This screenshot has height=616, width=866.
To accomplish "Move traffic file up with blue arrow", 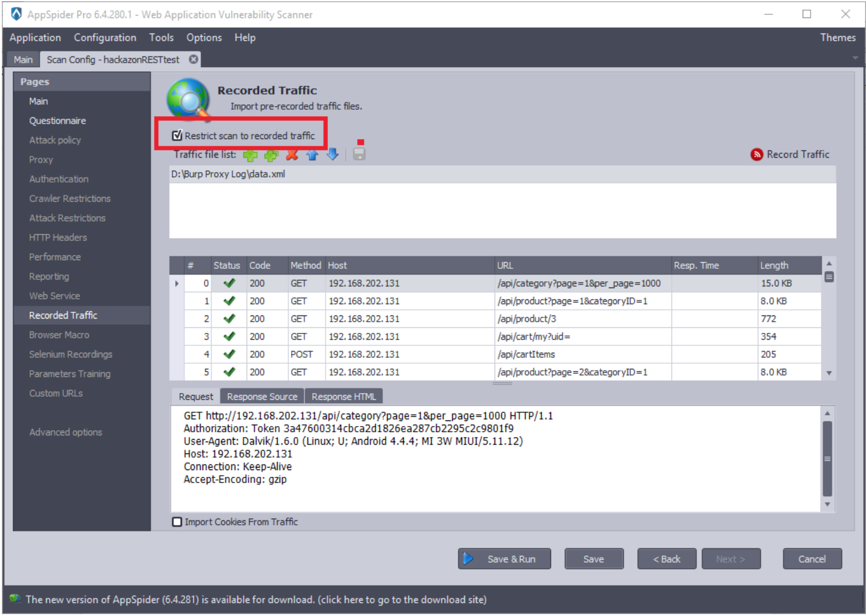I will [x=312, y=155].
